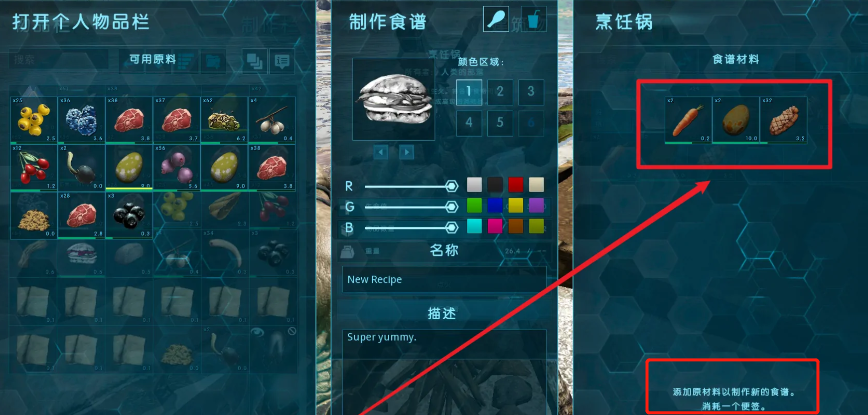Click the cooked meat x32 ingredient

point(784,120)
